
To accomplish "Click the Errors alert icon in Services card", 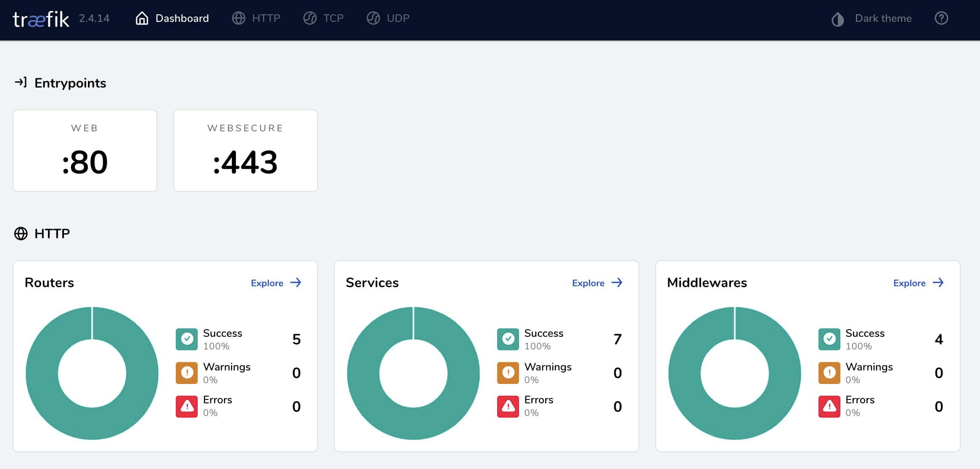I will tap(508, 406).
